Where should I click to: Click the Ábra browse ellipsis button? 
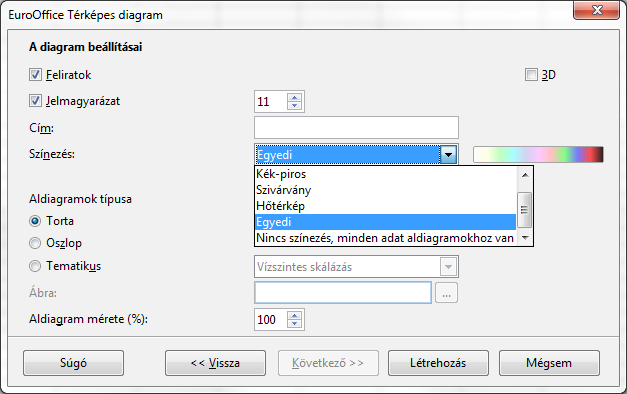coord(446,293)
